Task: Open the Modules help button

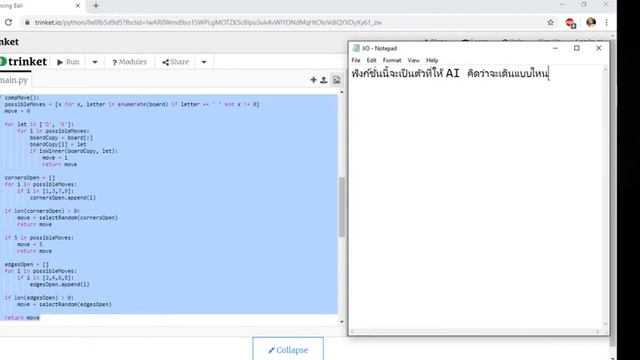Action: (x=129, y=62)
